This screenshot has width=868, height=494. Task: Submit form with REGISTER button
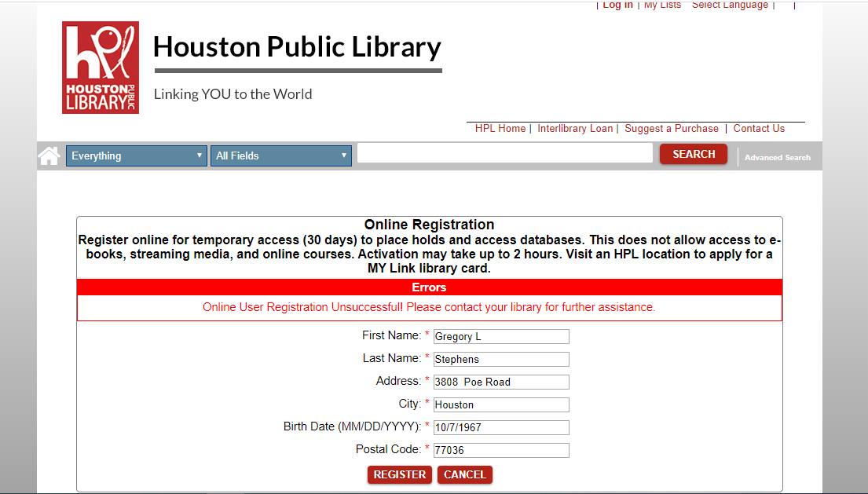click(400, 474)
